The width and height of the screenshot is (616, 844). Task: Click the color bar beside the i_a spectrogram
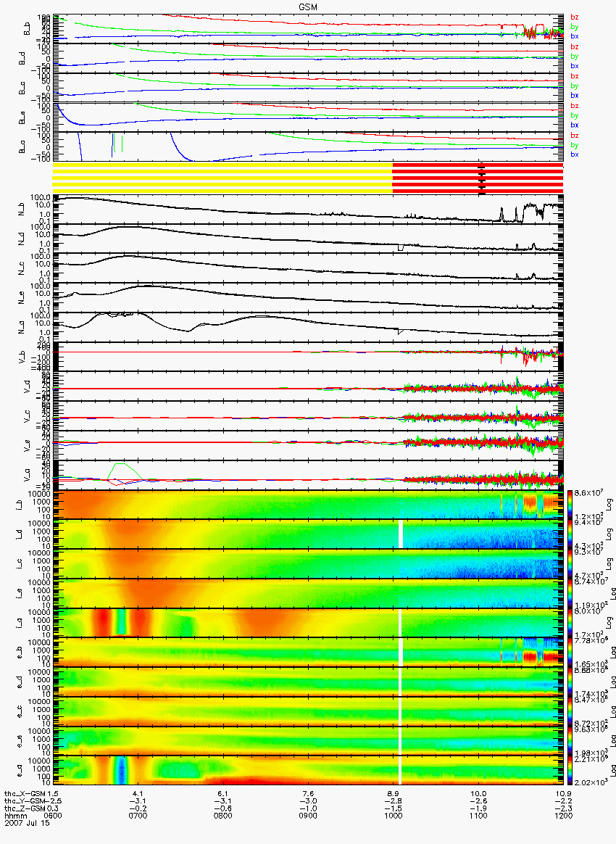tap(570, 623)
